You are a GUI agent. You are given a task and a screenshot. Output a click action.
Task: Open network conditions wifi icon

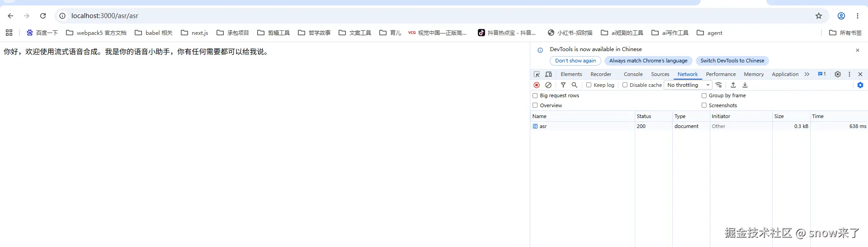pos(719,85)
